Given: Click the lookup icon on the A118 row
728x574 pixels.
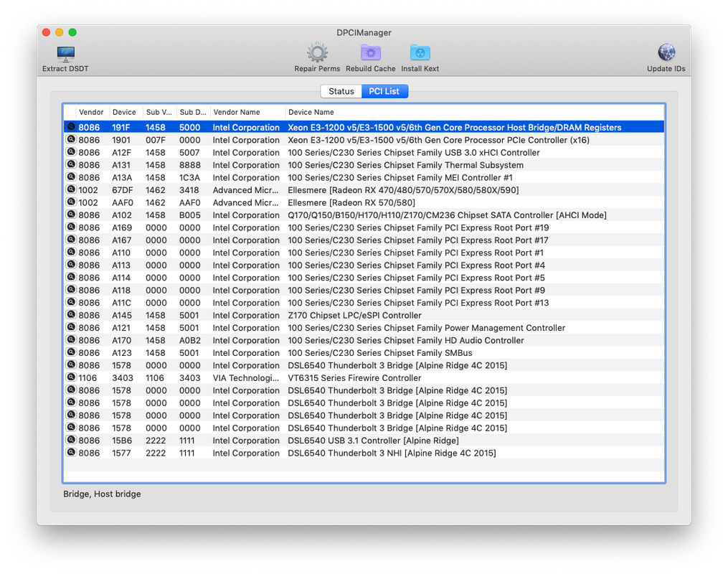Looking at the screenshot, I should (x=71, y=290).
